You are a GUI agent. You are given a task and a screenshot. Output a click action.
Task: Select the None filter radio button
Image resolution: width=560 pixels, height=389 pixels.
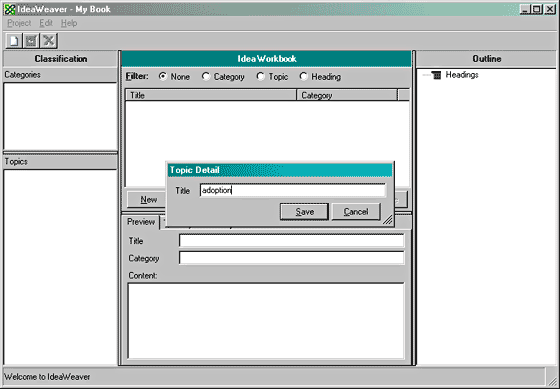pyautogui.click(x=163, y=76)
